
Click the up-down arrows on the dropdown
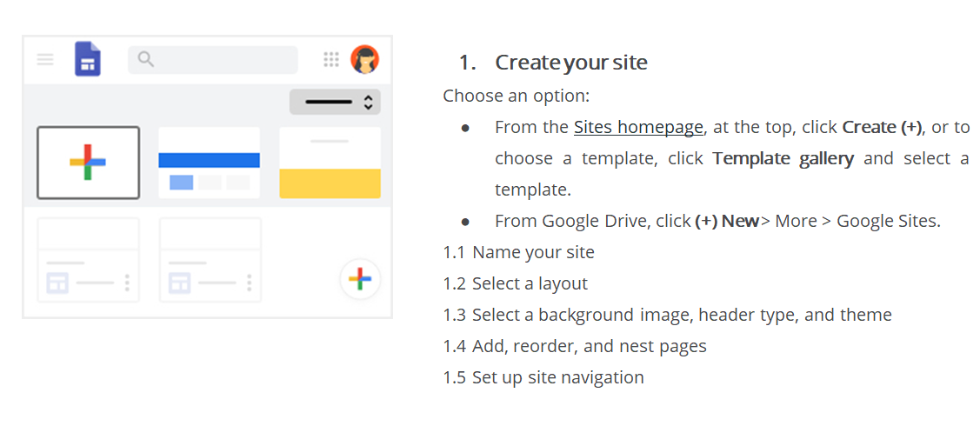[x=368, y=102]
